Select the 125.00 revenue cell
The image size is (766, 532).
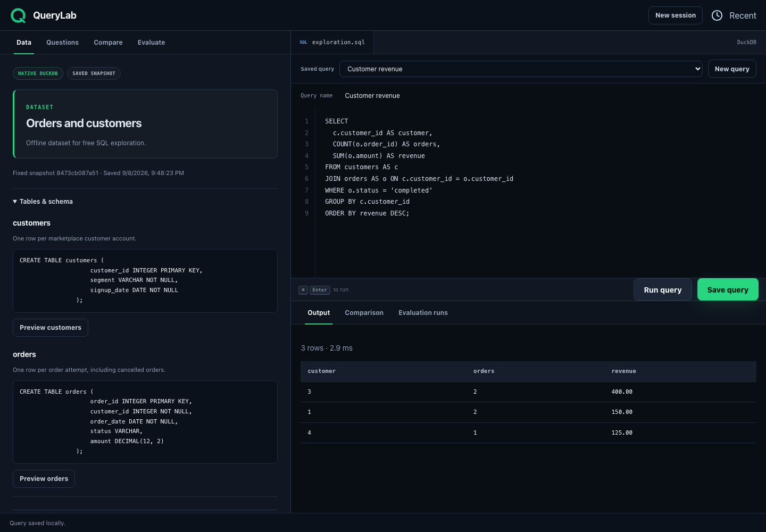pyautogui.click(x=622, y=433)
